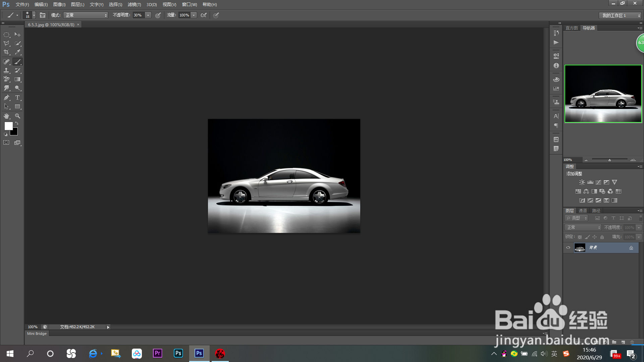This screenshot has width=644, height=362.
Task: Select the Crop tool
Action: (6, 52)
